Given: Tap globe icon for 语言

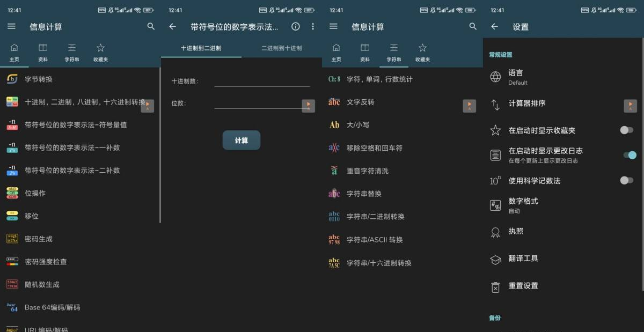Looking at the screenshot, I should click(495, 77).
